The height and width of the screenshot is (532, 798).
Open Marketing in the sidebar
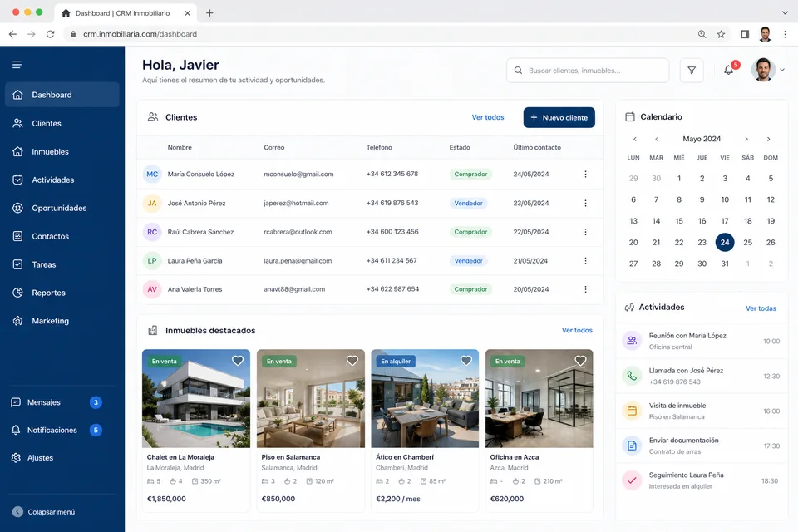[x=62, y=321]
